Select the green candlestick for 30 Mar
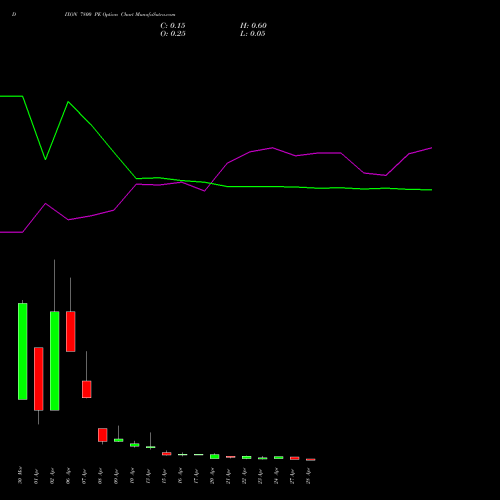Image resolution: width=500 pixels, height=500 pixels. (23, 351)
